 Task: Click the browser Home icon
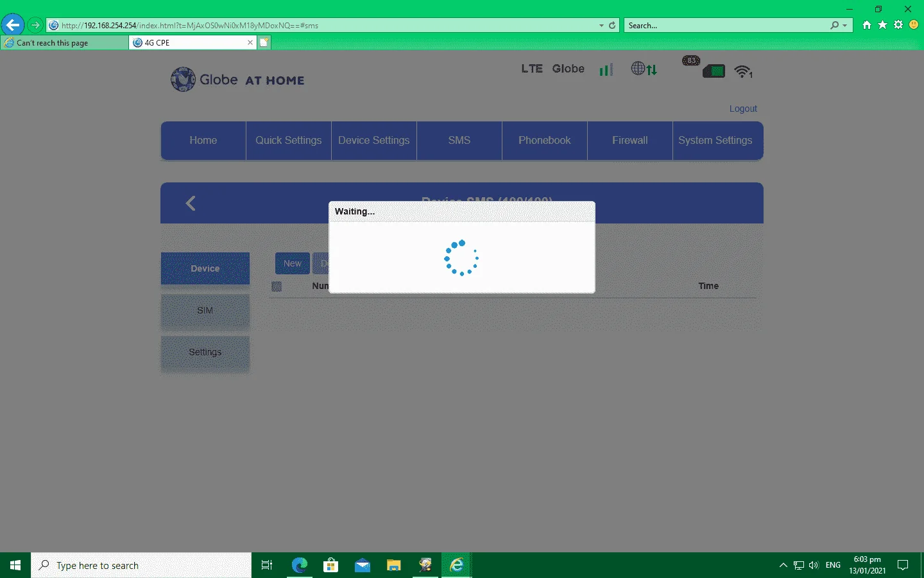pyautogui.click(x=867, y=25)
